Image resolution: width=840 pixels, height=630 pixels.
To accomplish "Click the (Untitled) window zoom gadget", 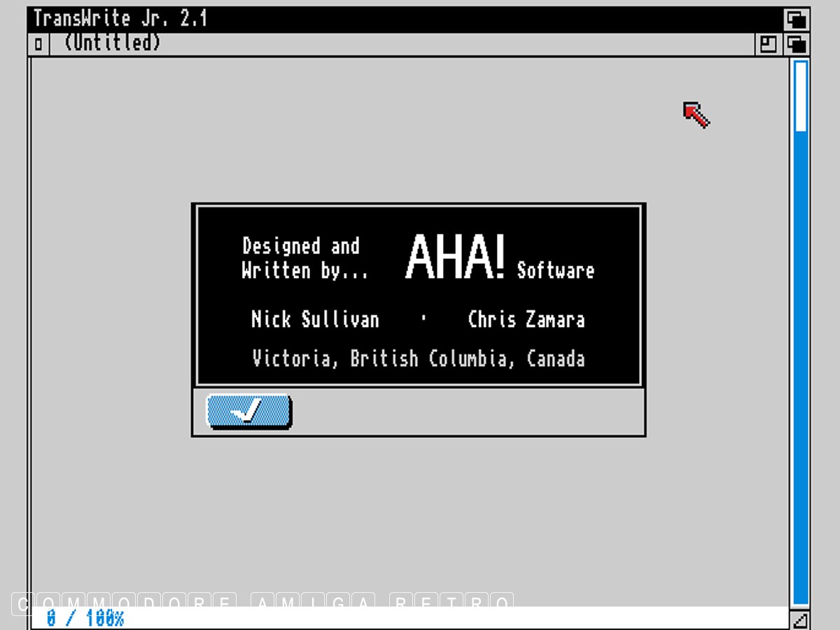I will (768, 44).
